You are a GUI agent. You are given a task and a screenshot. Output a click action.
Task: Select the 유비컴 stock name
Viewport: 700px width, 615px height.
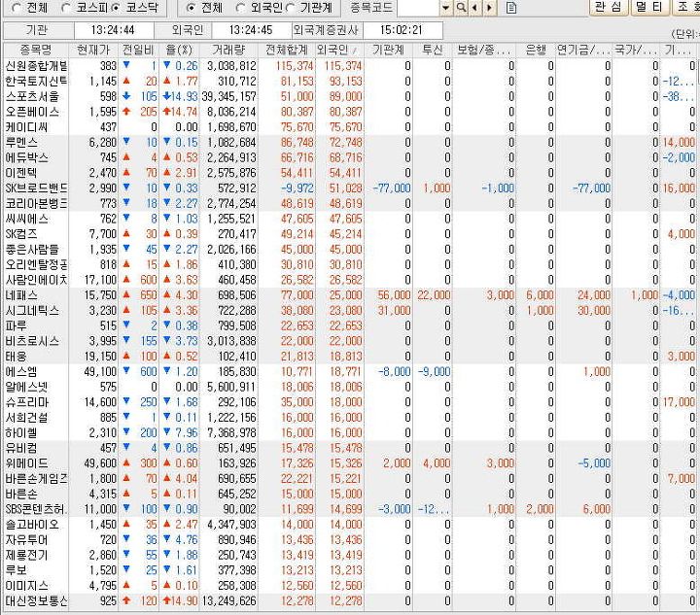pos(21,448)
